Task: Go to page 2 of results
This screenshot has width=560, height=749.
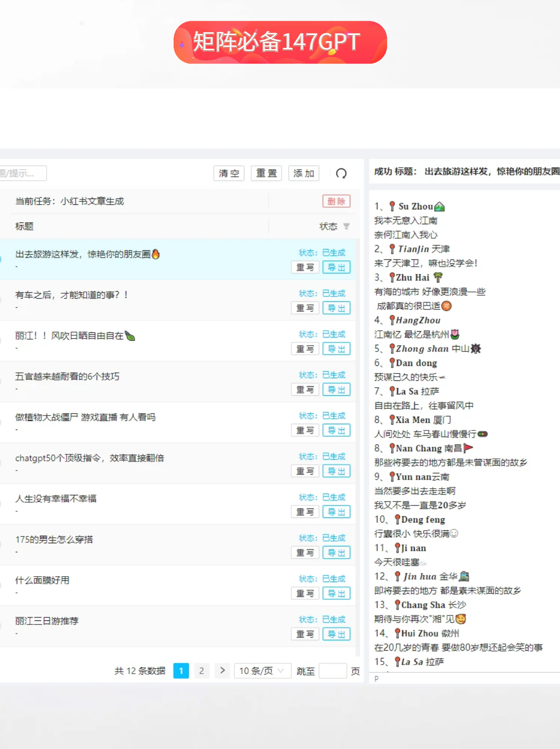Action: click(202, 670)
